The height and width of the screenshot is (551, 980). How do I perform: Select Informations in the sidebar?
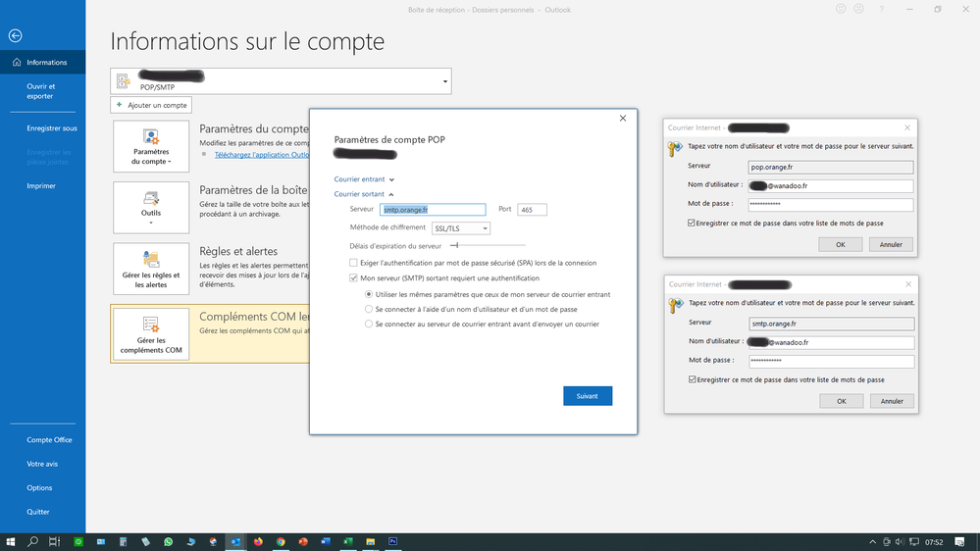coord(42,63)
